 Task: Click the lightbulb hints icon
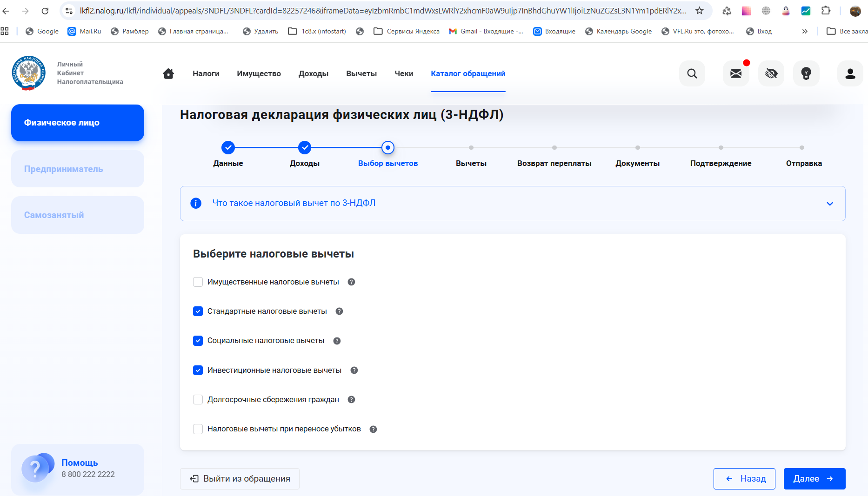(806, 73)
